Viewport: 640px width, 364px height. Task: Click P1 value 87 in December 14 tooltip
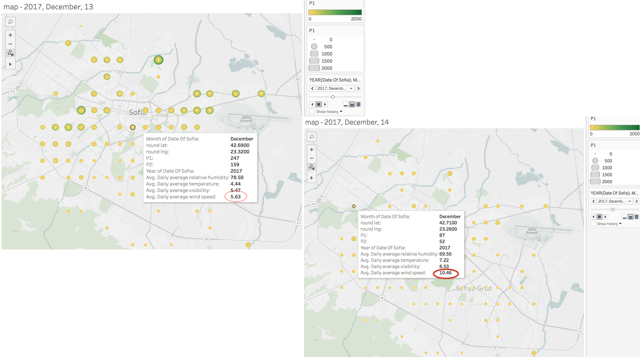pos(442,235)
